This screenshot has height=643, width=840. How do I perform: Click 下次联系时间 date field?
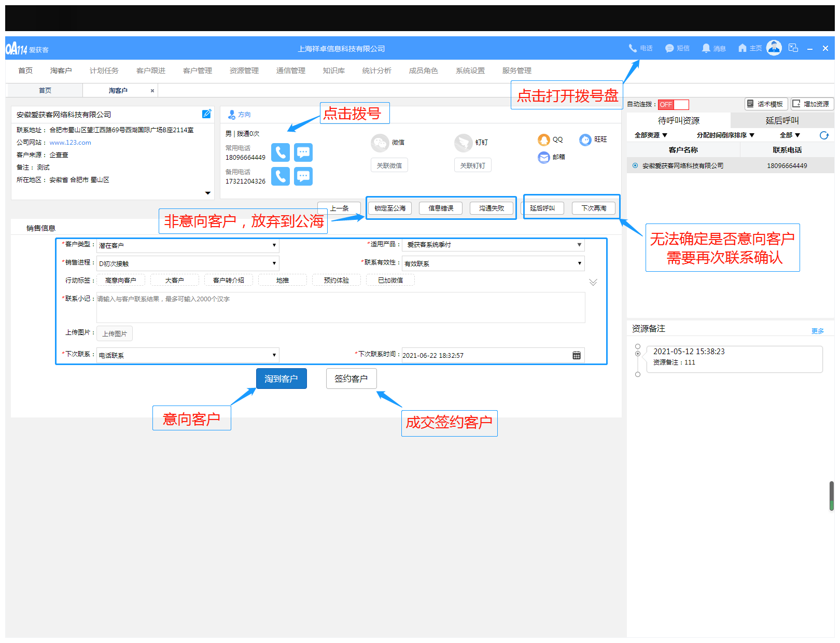coord(493,355)
